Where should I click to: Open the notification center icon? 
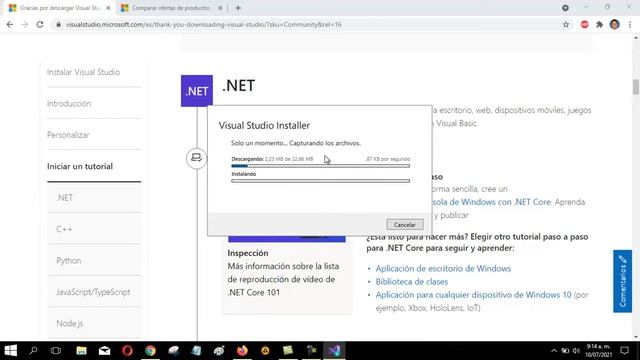click(x=624, y=351)
